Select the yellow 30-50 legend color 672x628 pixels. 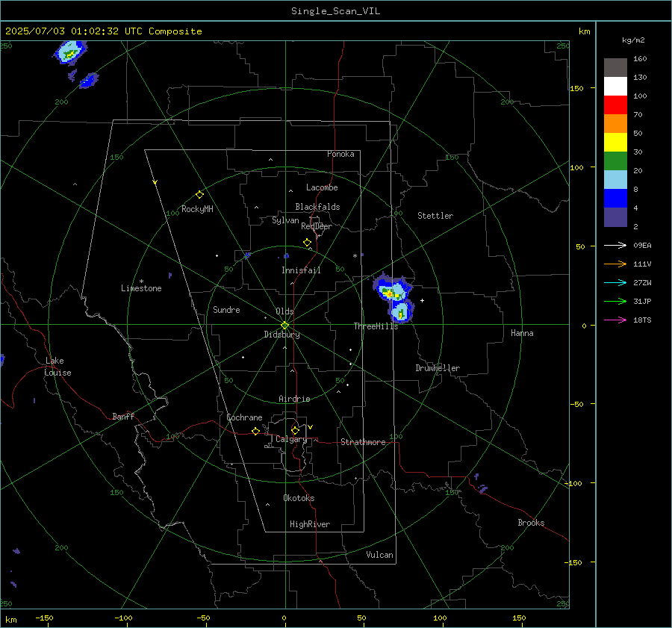coord(615,143)
